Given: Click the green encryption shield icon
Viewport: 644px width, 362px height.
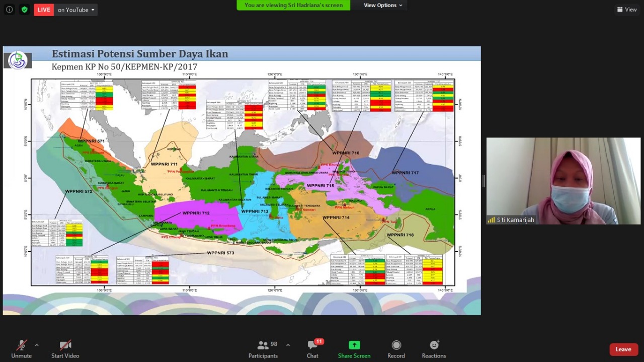Looking at the screenshot, I should click(24, 10).
